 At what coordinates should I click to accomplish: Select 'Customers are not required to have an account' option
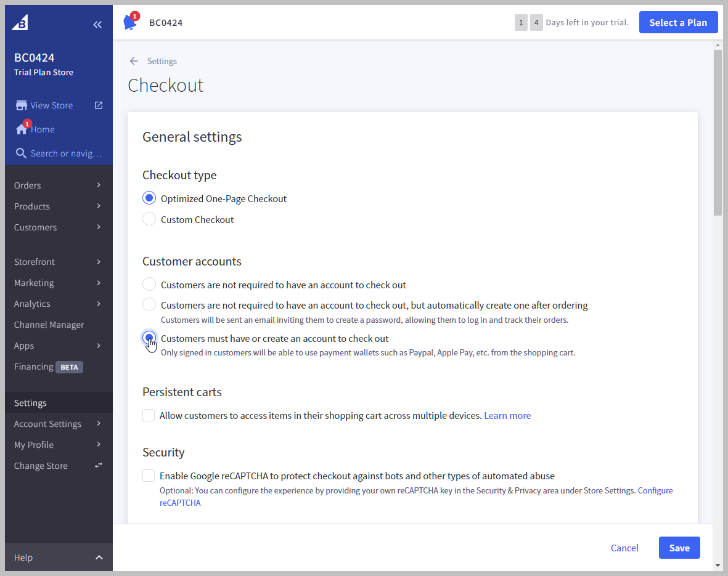point(149,285)
